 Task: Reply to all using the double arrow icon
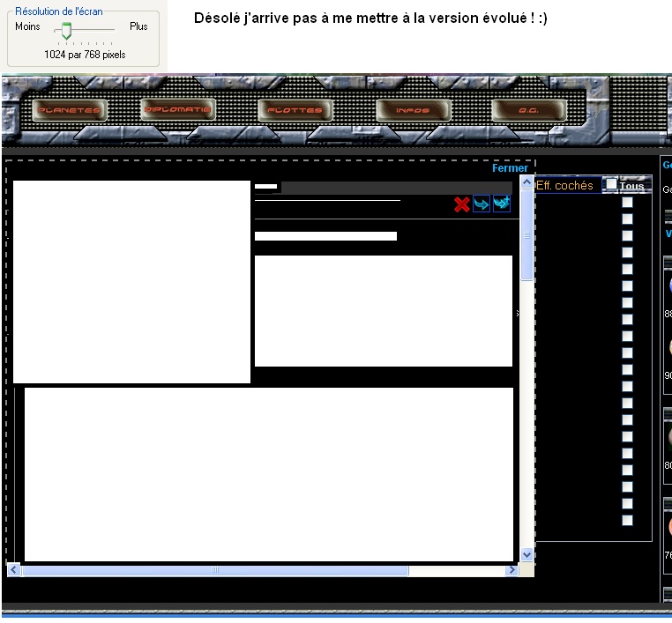tap(502, 204)
